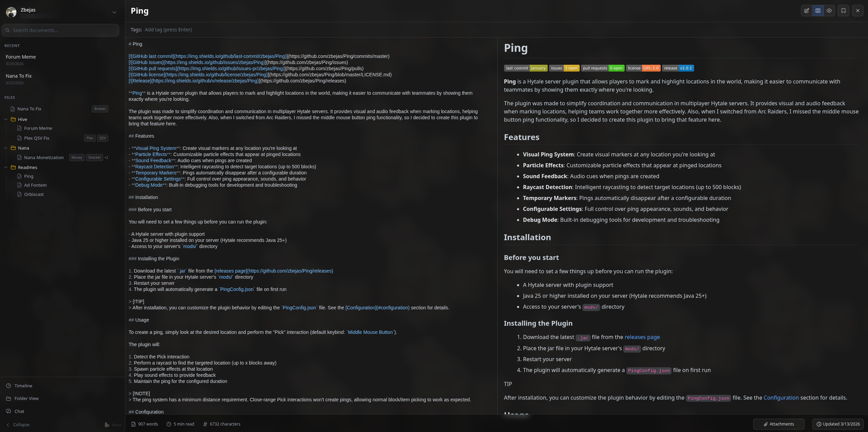The height and width of the screenshot is (432, 868).
Task: Select the Nana folder icon
Action: [13, 148]
